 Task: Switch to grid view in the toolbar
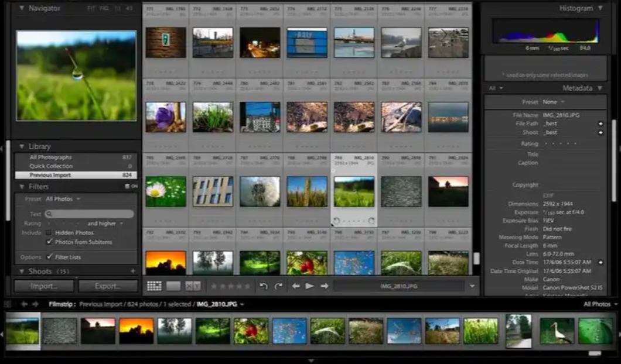[x=154, y=286]
